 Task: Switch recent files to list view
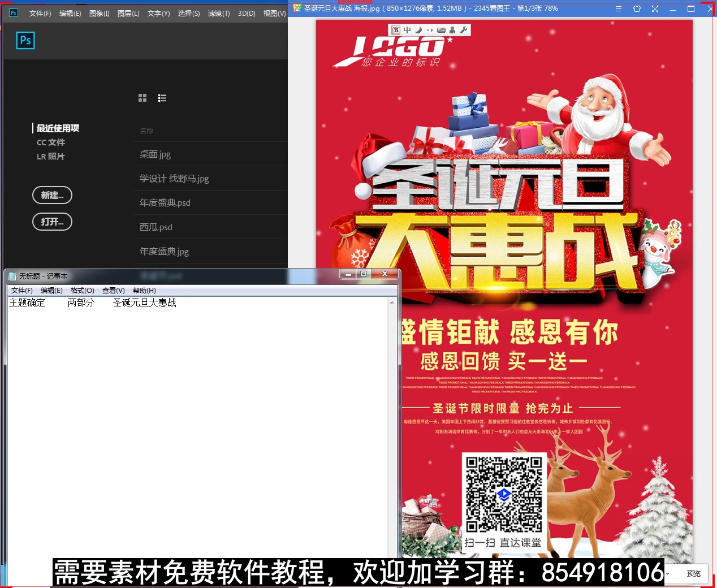point(162,98)
